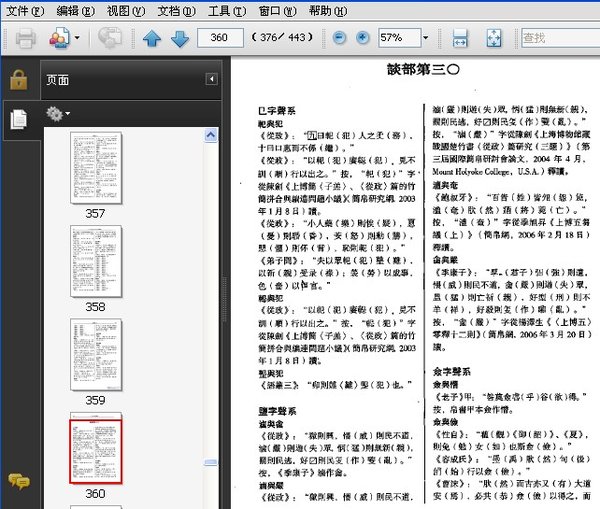This screenshot has height=509, width=600.
Task: Click the security lock icon in sidebar
Action: [18, 80]
